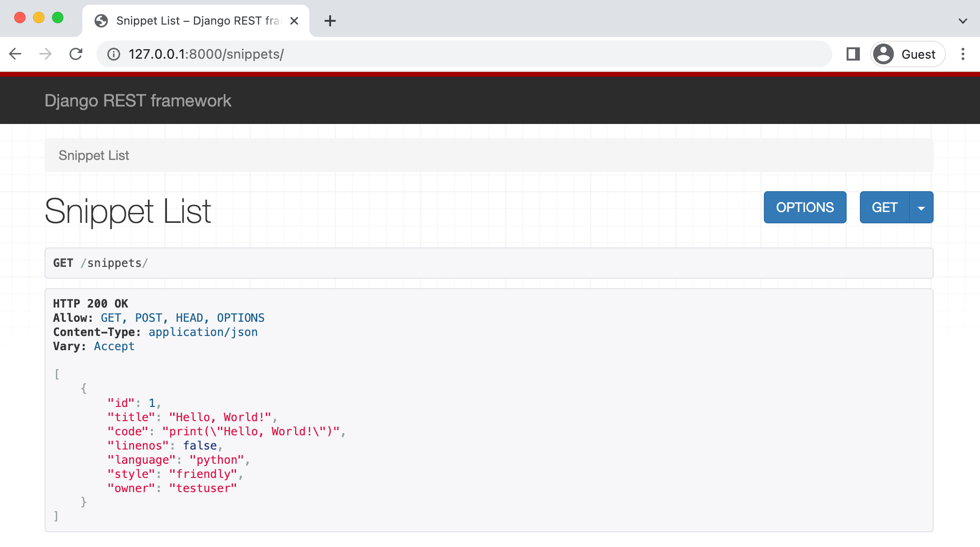Click the address bar URL field

pyautogui.click(x=464, y=54)
